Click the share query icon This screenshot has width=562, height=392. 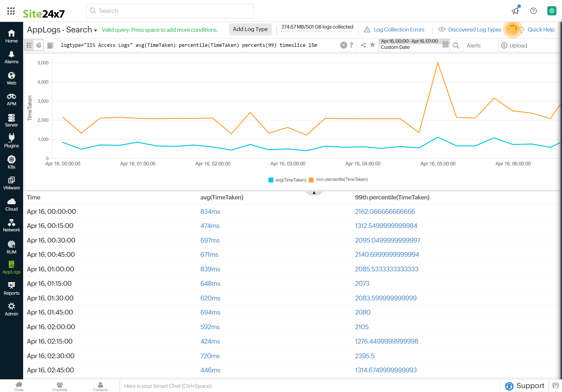(364, 45)
